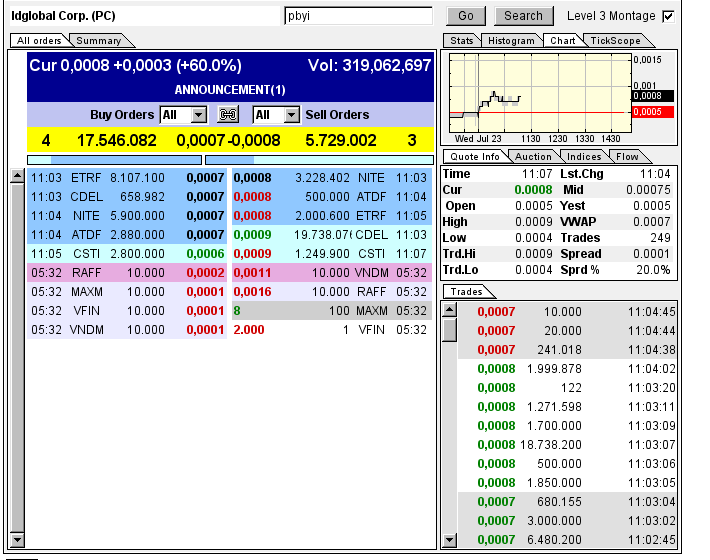Open the Histogram tab
This screenshot has width=710, height=560.
(511, 40)
